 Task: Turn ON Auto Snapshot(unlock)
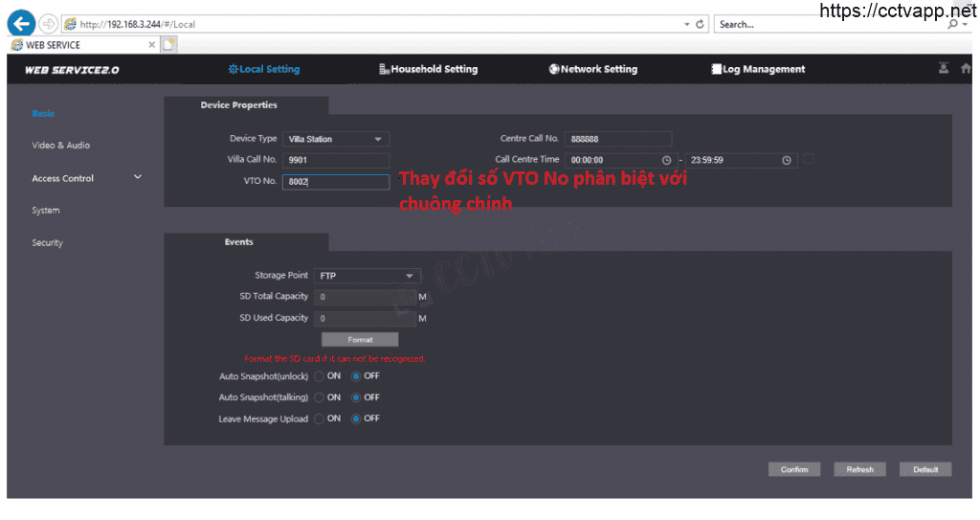point(320,376)
